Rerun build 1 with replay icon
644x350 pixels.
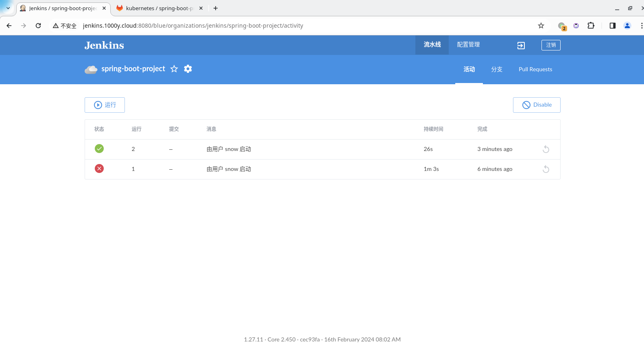click(546, 169)
